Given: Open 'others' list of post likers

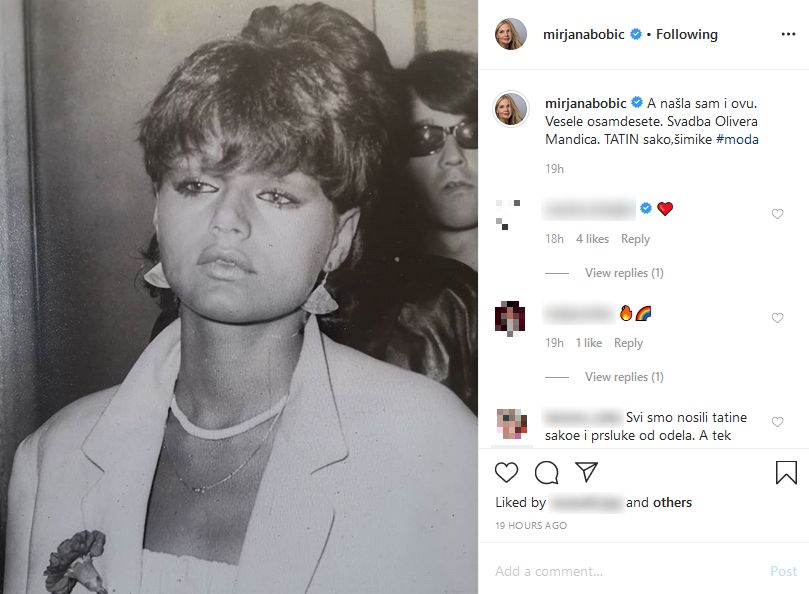Looking at the screenshot, I should pyautogui.click(x=672, y=502).
